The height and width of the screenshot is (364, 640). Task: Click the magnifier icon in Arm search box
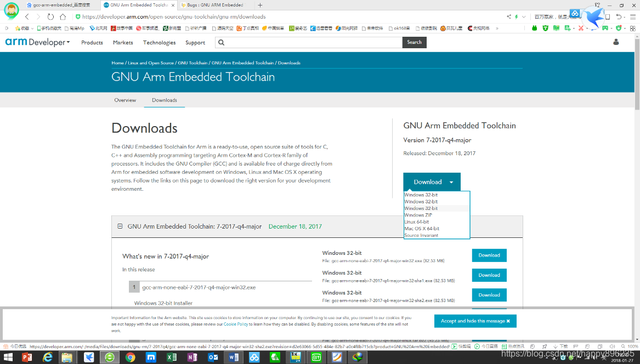[x=221, y=42]
